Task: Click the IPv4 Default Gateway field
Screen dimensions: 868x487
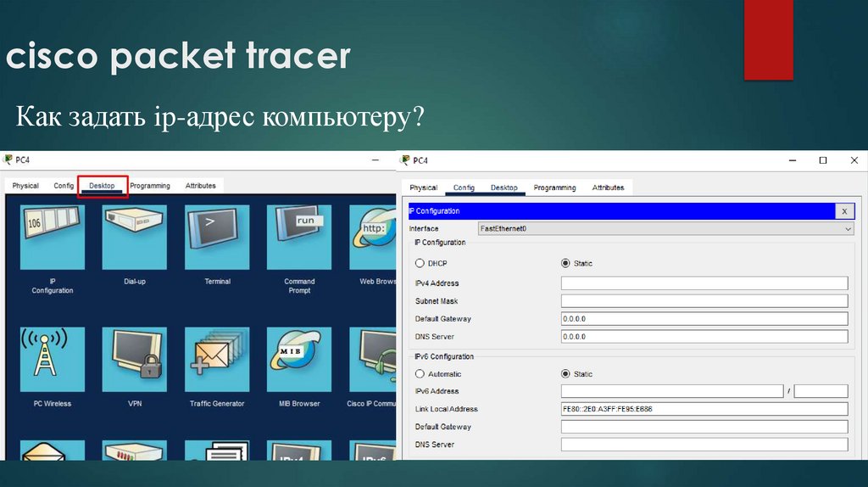Action: coord(704,318)
